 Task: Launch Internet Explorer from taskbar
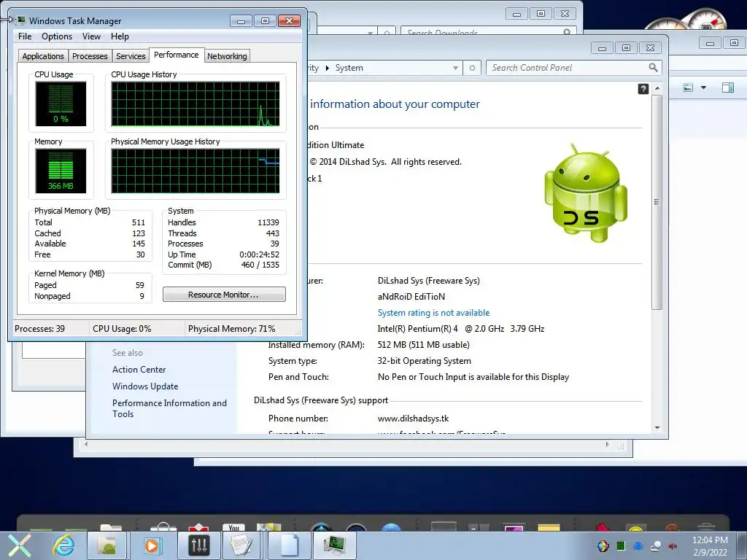[64, 545]
